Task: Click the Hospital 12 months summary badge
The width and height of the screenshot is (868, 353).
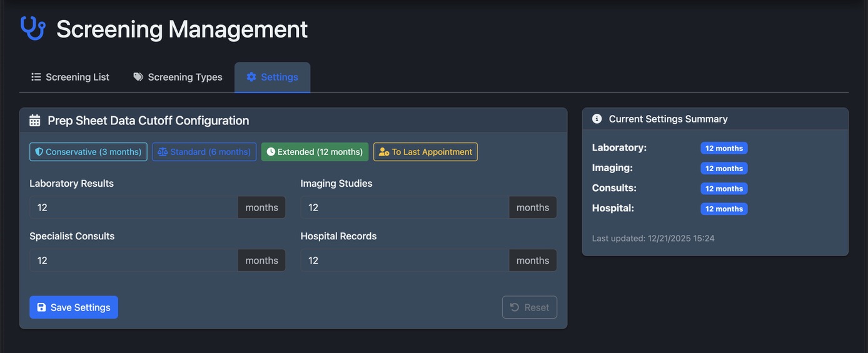Action: tap(724, 209)
